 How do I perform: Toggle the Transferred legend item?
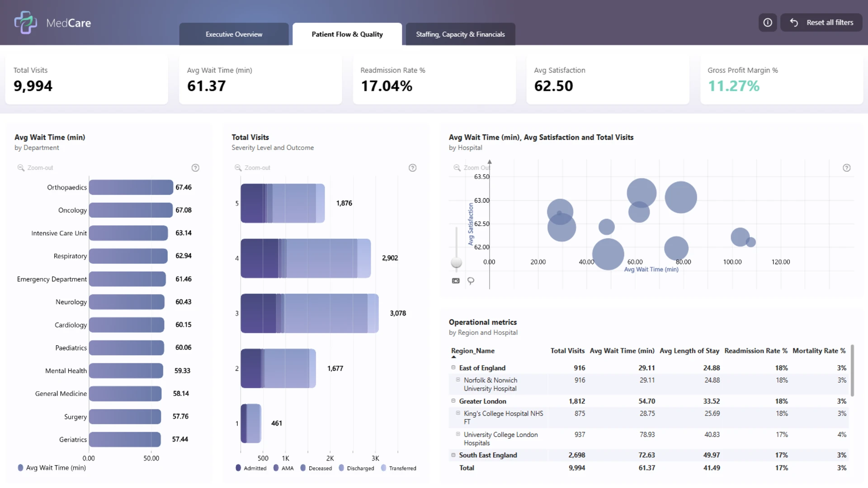pyautogui.click(x=399, y=468)
